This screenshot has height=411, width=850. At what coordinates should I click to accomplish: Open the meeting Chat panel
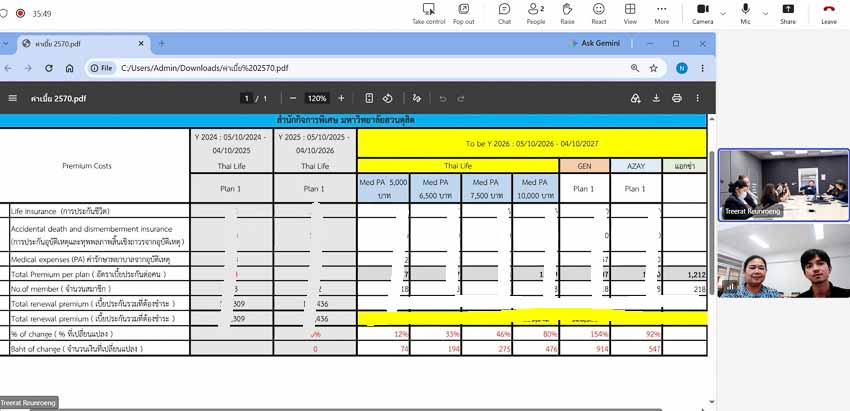(x=504, y=9)
